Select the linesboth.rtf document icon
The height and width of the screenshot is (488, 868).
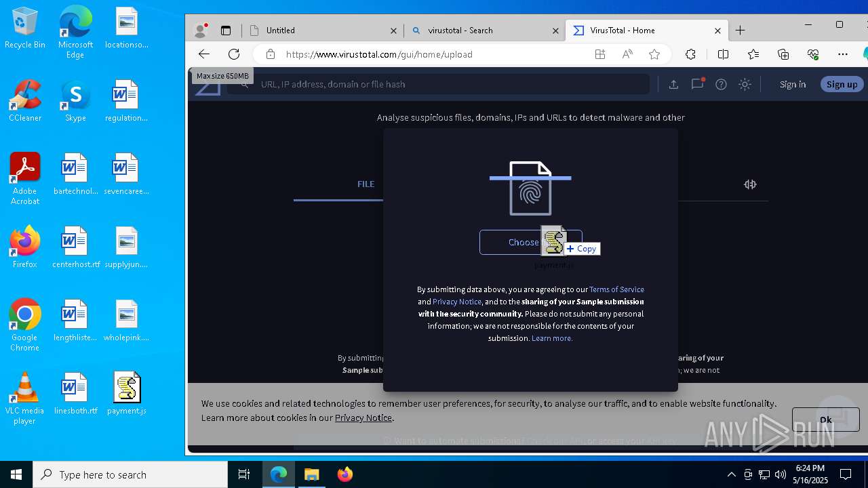pyautogui.click(x=75, y=394)
